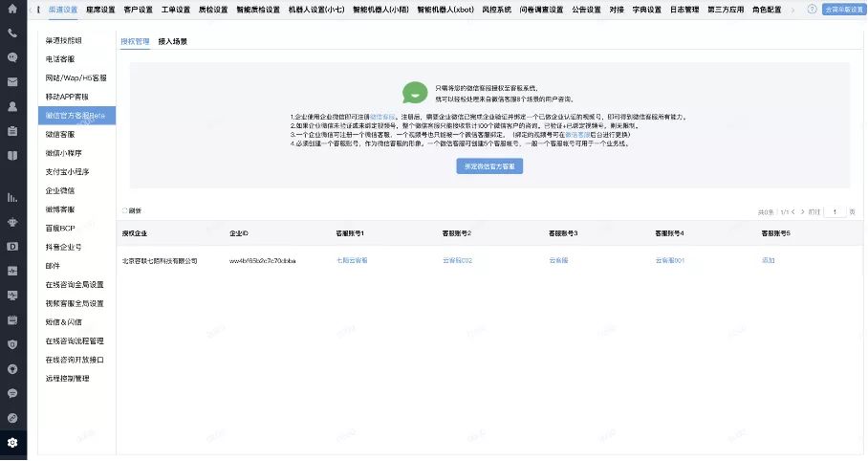Open the letter D square icon in sidebar
868x461 pixels.
pos(12,247)
